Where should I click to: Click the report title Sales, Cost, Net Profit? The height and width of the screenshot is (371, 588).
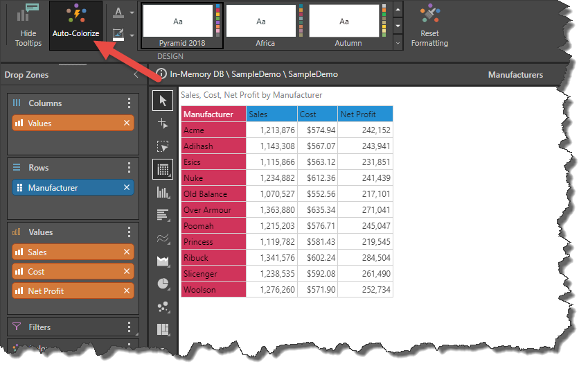pyautogui.click(x=251, y=95)
